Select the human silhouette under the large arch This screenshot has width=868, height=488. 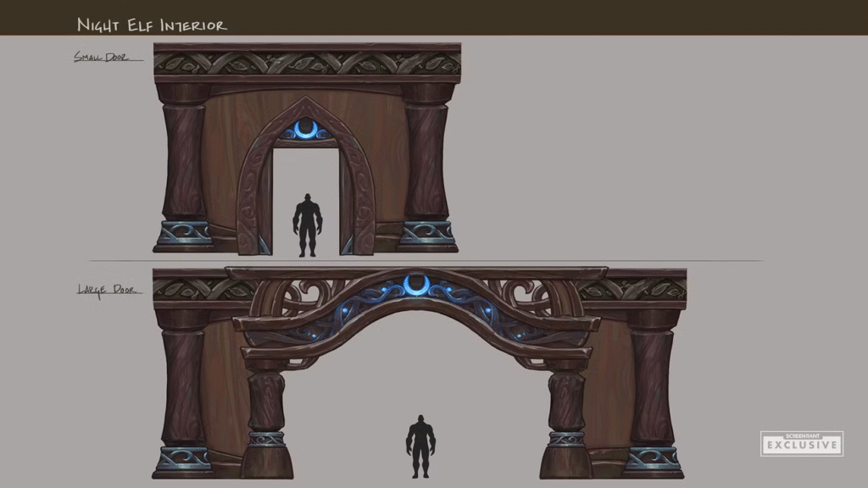[420, 446]
